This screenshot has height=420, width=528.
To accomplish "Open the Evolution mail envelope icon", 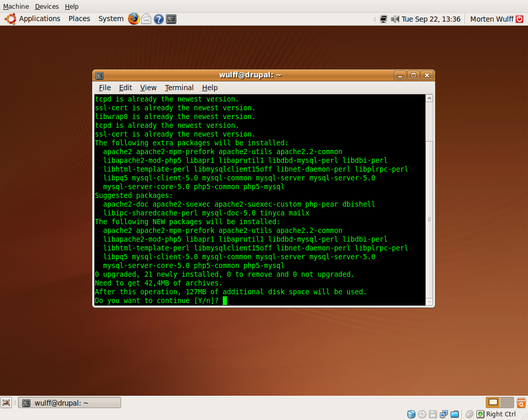I will point(146,19).
